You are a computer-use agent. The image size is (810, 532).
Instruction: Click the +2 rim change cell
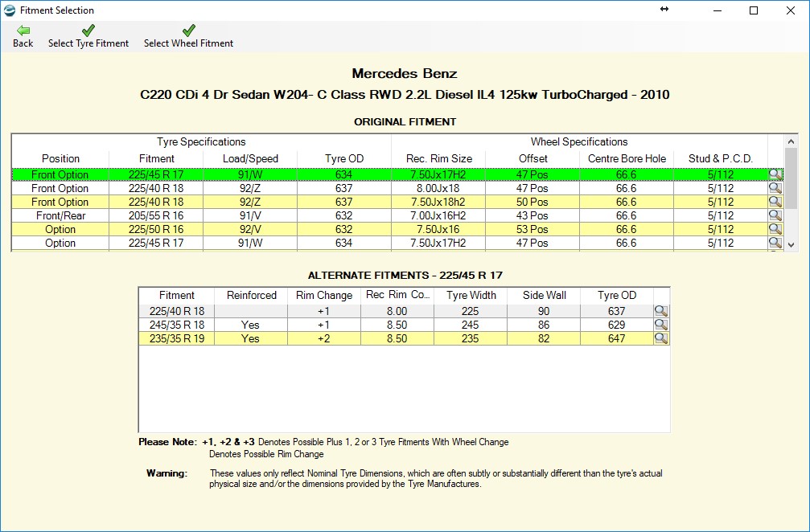coord(324,338)
